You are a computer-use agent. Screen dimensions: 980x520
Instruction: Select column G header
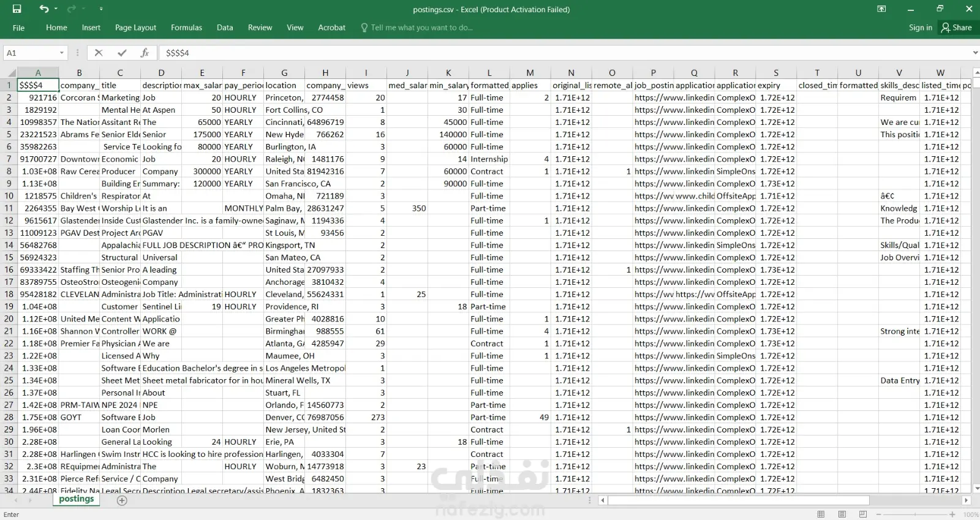tap(284, 73)
